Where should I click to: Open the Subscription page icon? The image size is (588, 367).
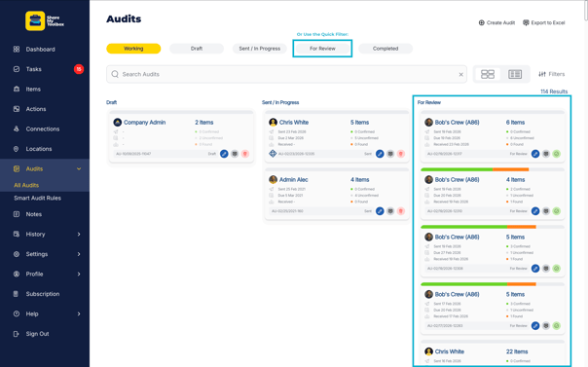[x=17, y=294]
